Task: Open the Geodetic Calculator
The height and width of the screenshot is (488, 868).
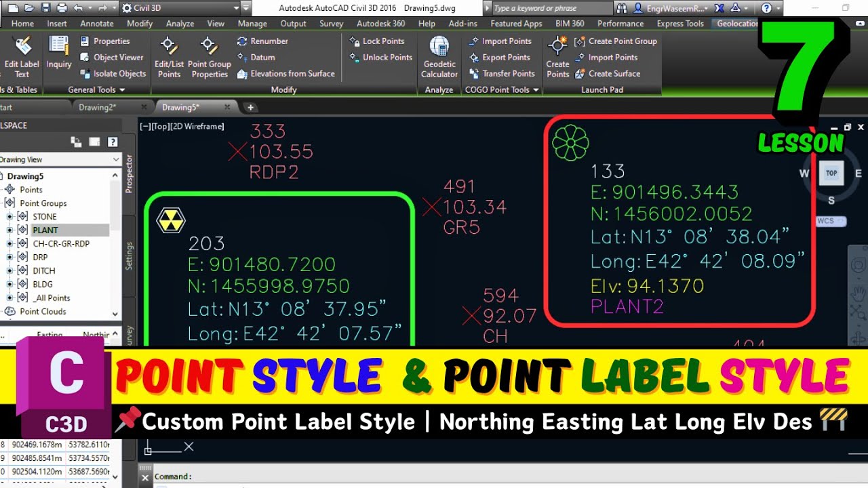Action: 439,57
